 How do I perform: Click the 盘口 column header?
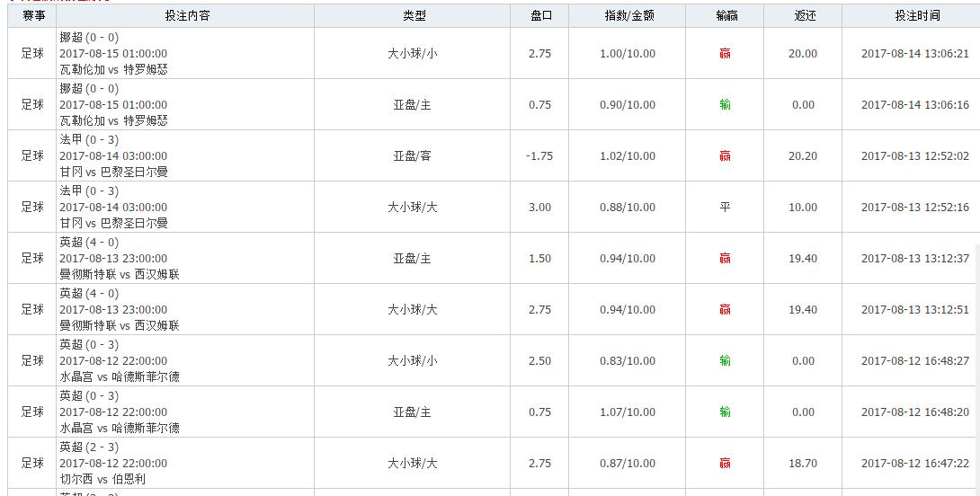(x=539, y=16)
